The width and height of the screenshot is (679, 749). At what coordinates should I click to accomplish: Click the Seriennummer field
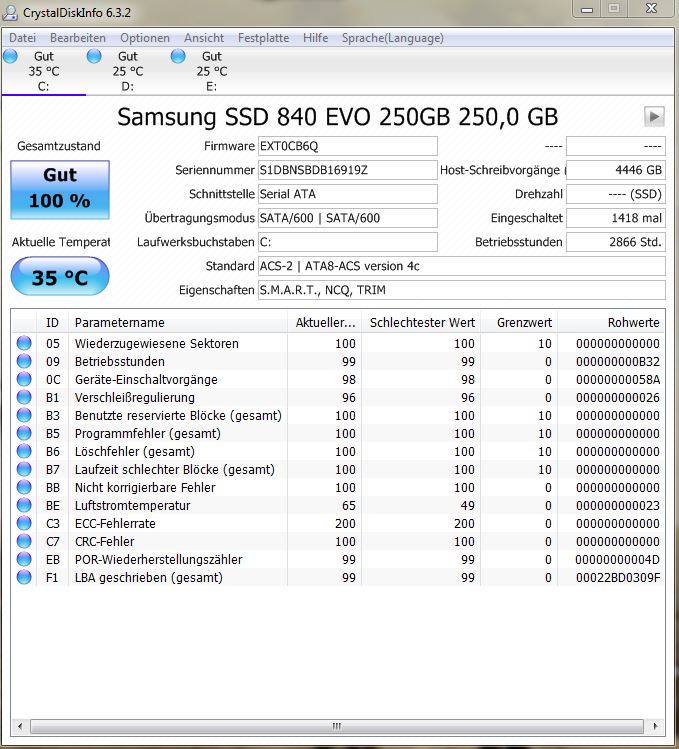click(x=347, y=170)
